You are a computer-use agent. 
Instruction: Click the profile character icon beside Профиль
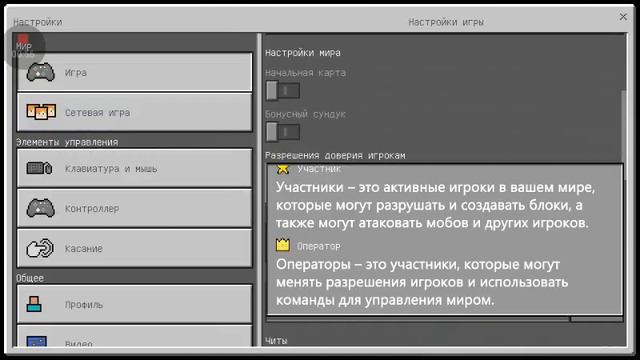pos(34,304)
